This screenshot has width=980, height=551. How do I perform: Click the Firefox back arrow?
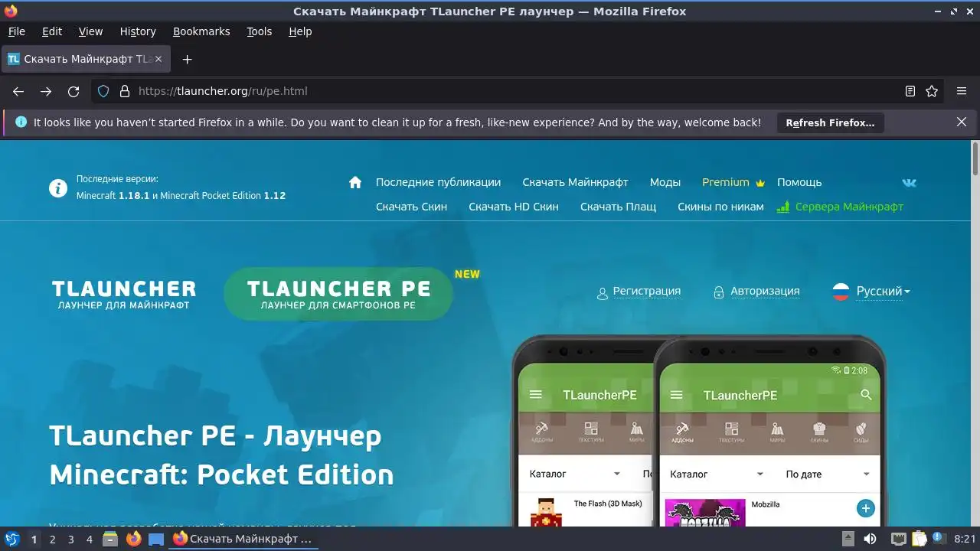pyautogui.click(x=18, y=91)
